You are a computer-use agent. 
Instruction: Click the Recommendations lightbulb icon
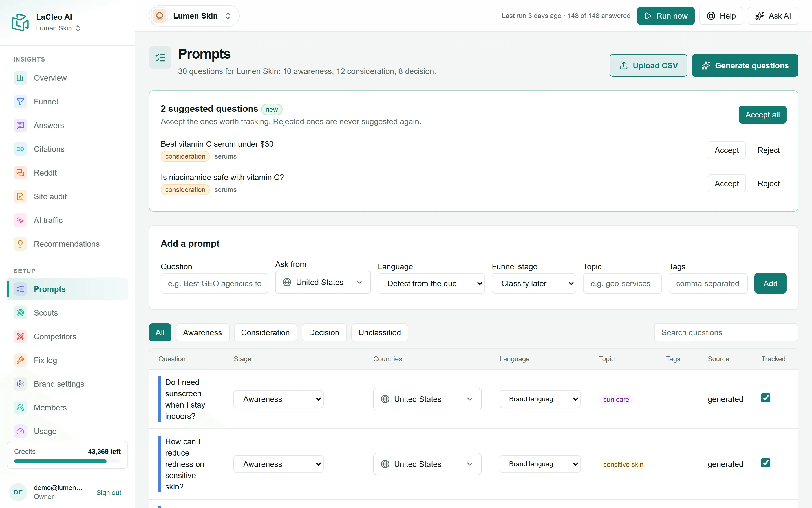click(20, 244)
